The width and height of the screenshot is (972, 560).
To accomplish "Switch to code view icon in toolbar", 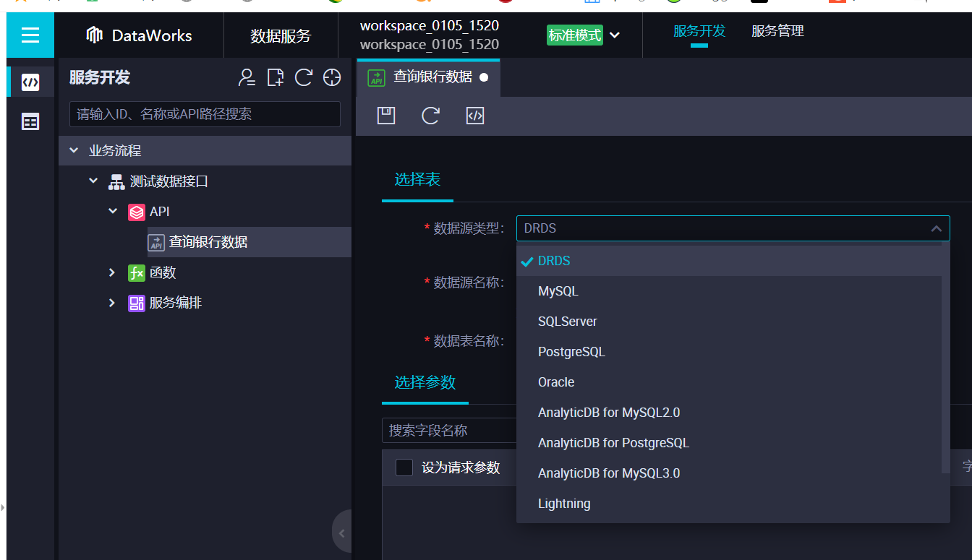I will pos(475,116).
